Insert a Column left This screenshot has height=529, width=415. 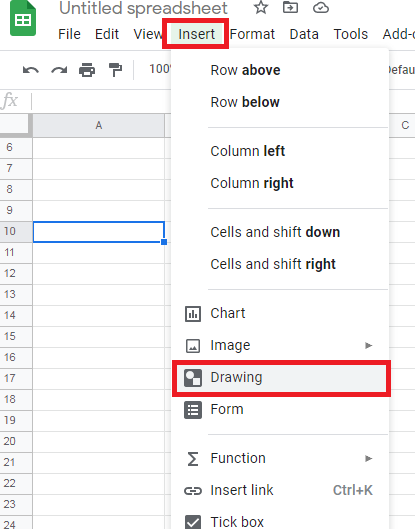(280, 151)
